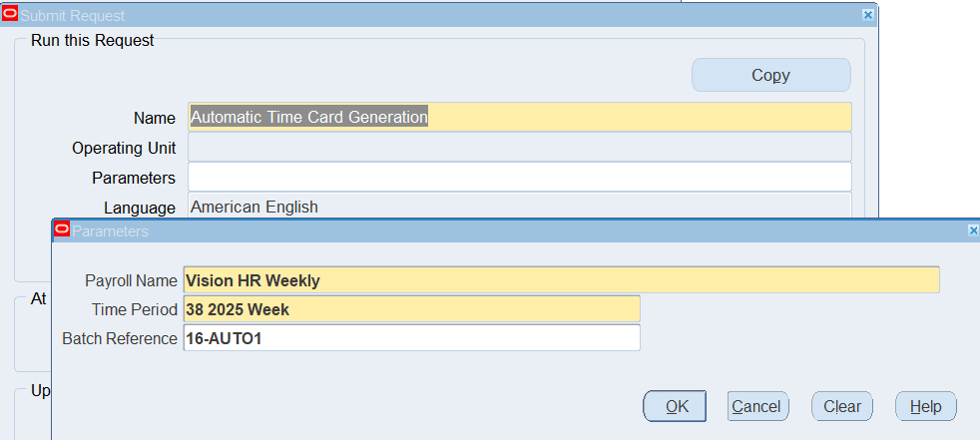Viewport: 980px width, 440px height.
Task: Open Help for the Parameters dialog
Action: click(x=925, y=406)
